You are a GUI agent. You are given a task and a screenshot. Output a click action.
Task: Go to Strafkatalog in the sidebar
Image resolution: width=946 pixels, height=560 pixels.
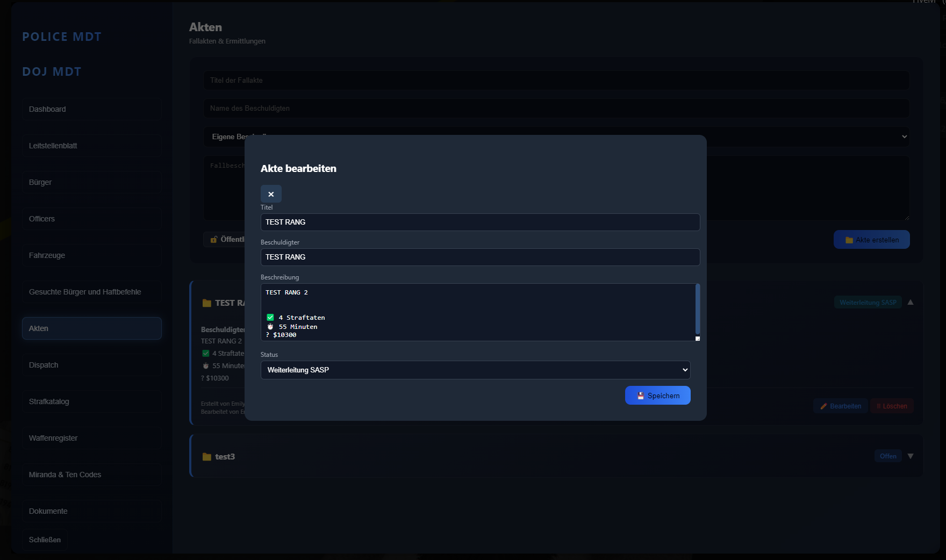click(91, 401)
